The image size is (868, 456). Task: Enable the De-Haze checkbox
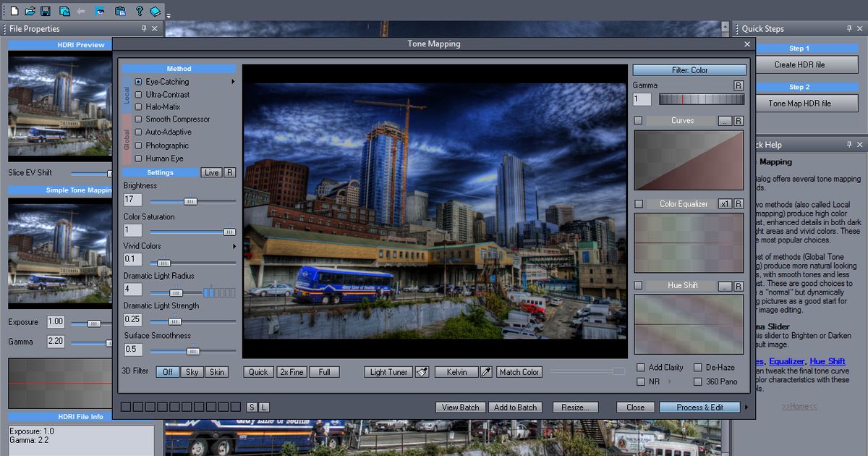coord(698,368)
